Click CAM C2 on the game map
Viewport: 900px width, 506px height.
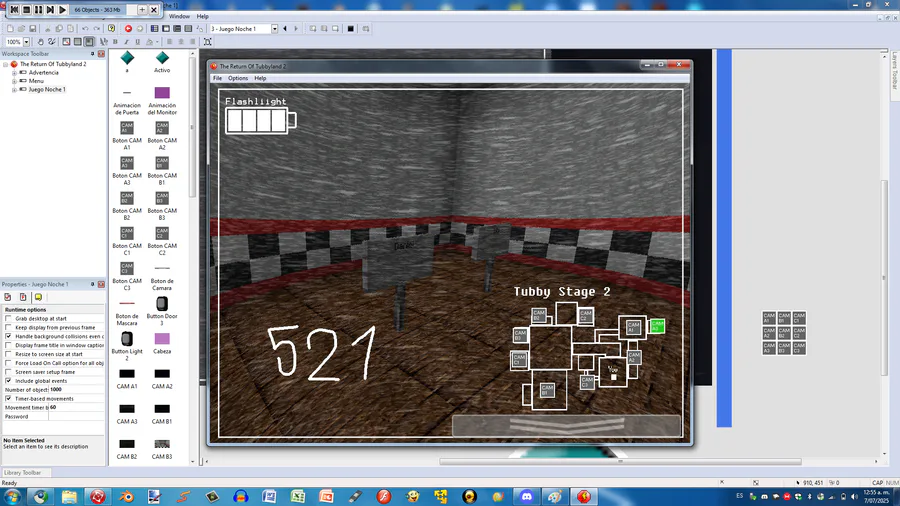[x=585, y=315]
